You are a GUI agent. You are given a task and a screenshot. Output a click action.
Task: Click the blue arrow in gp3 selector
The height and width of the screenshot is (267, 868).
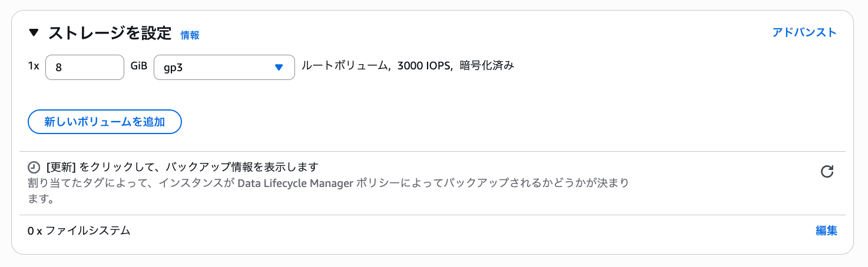point(279,68)
